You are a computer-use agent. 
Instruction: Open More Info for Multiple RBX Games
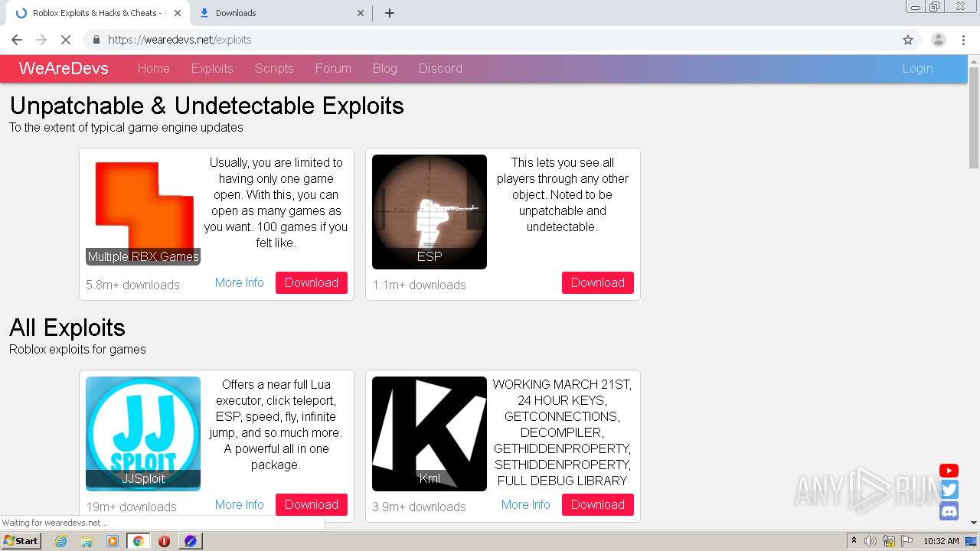tap(240, 282)
